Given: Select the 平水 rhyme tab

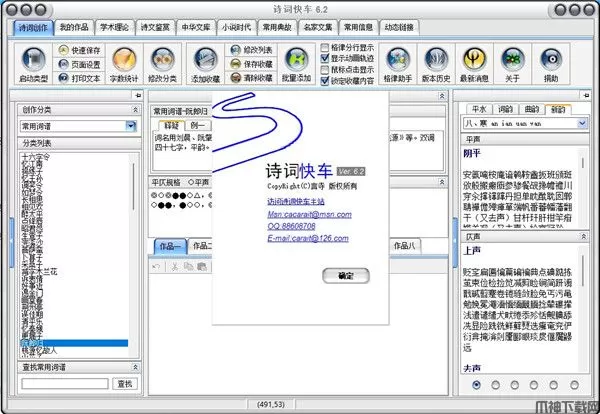Looking at the screenshot, I should pyautogui.click(x=479, y=109).
